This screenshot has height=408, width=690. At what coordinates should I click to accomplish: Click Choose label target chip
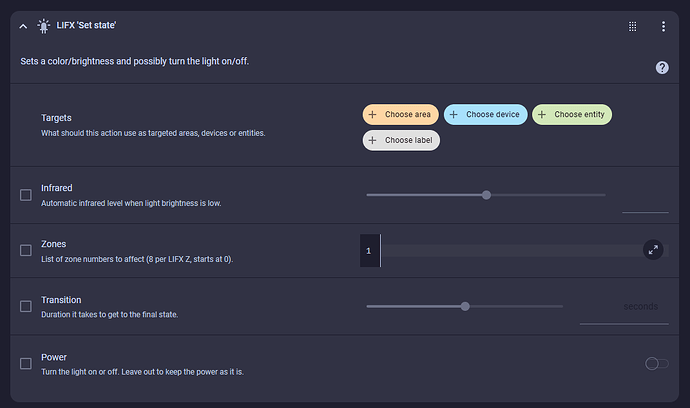401,140
